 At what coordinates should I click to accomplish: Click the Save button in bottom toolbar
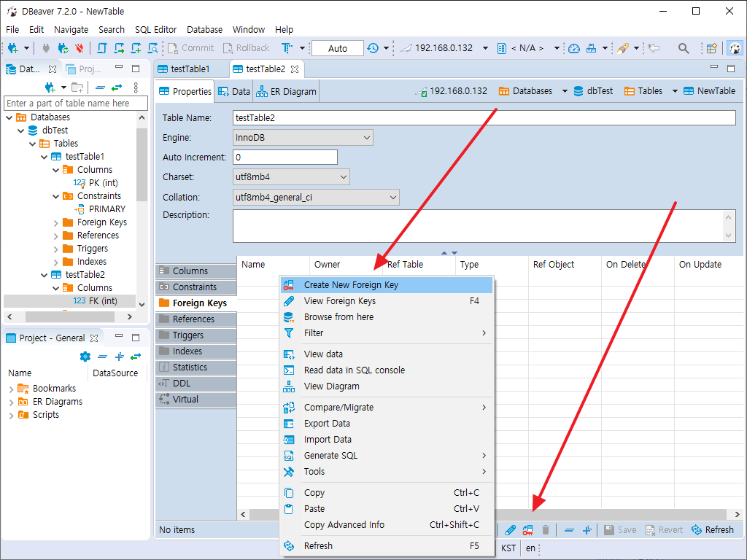pos(620,530)
